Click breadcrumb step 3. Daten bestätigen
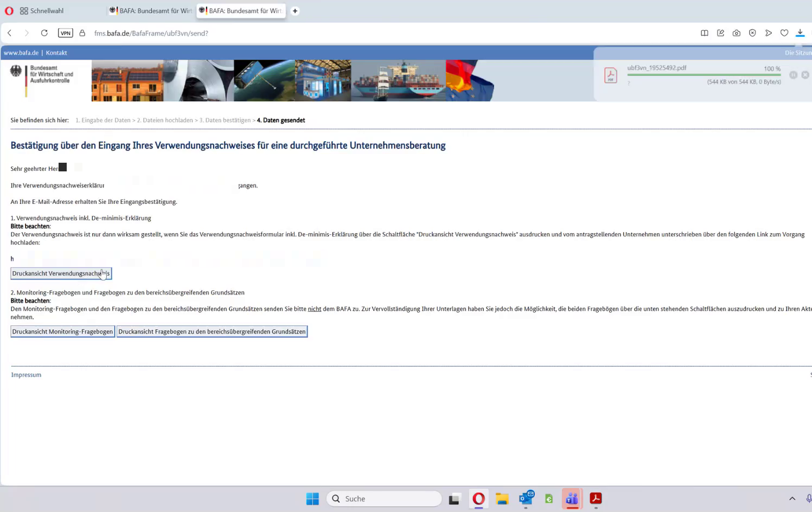Screen dimensions: 812x512 coord(225,120)
